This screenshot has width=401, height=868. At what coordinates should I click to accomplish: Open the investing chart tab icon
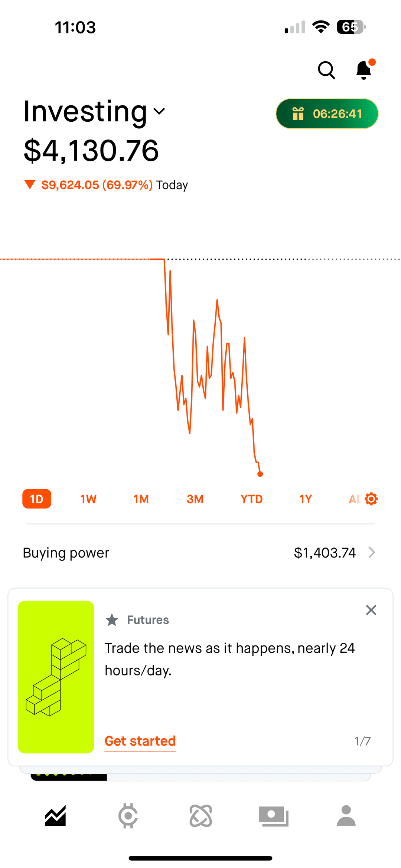(55, 816)
